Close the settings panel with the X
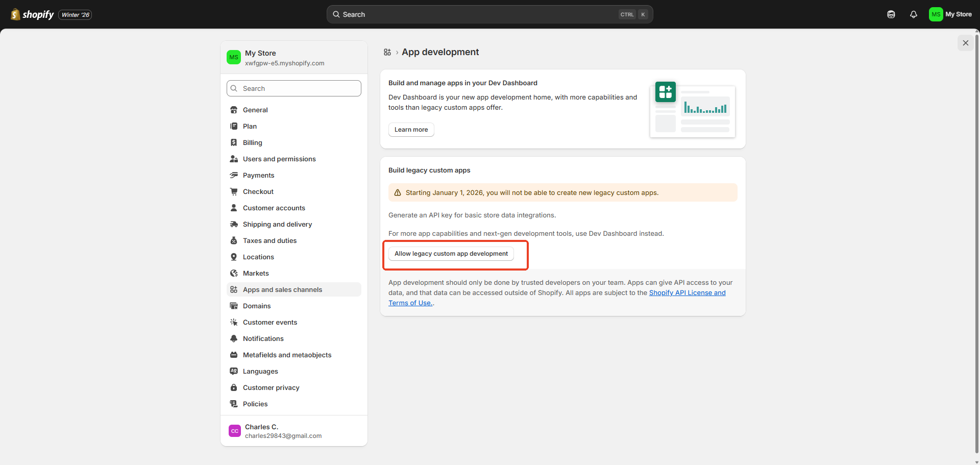 coord(965,43)
